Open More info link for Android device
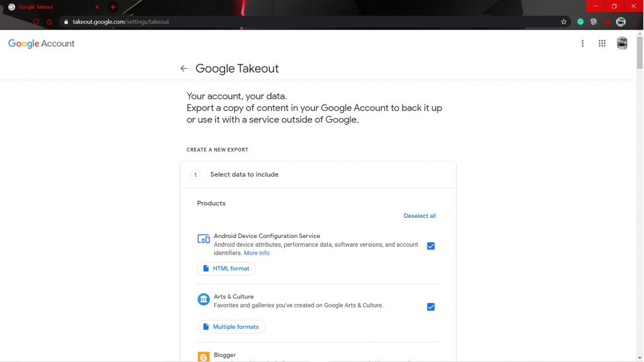The width and height of the screenshot is (644, 362). pos(257,253)
